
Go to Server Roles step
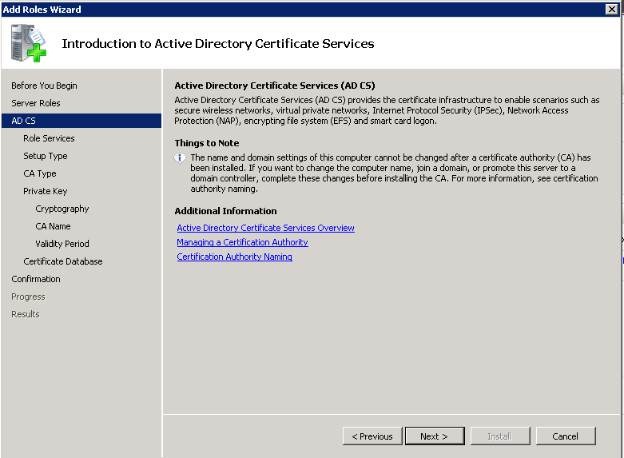click(x=36, y=103)
